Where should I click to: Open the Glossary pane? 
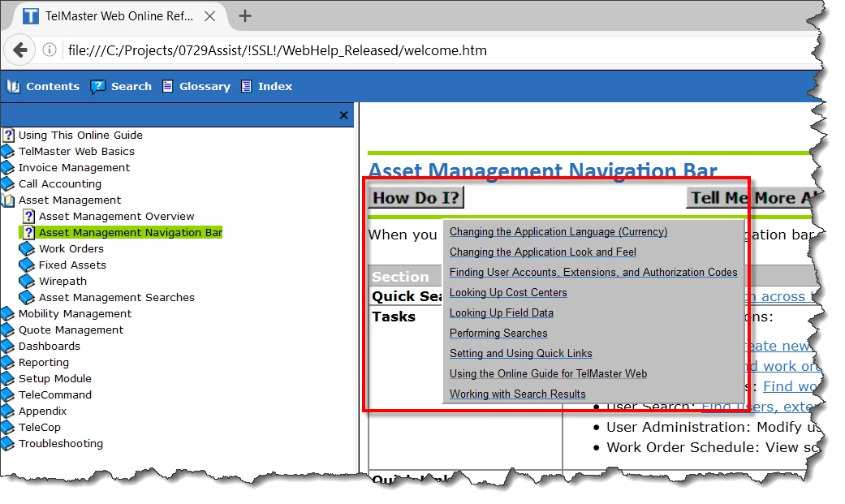point(205,86)
